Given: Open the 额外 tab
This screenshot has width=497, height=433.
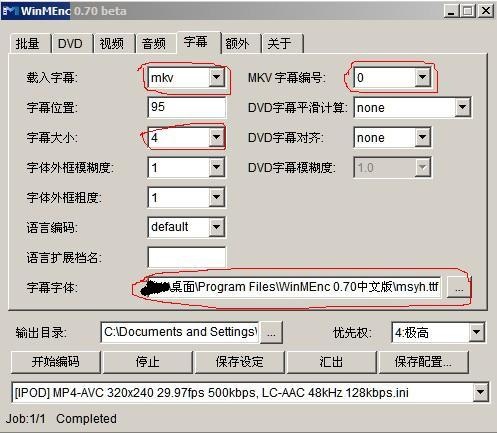Looking at the screenshot, I should click(x=241, y=43).
